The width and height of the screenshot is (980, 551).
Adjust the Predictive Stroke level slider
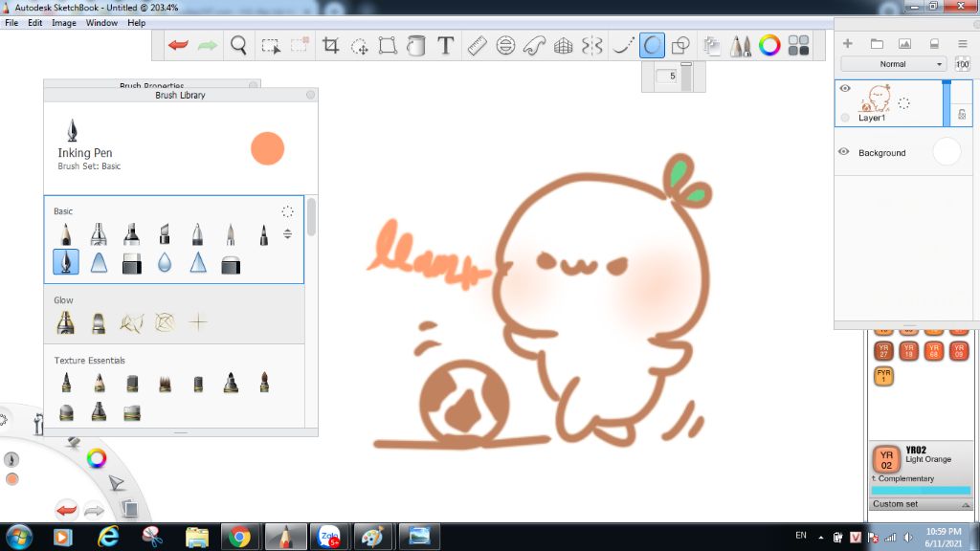(686, 77)
